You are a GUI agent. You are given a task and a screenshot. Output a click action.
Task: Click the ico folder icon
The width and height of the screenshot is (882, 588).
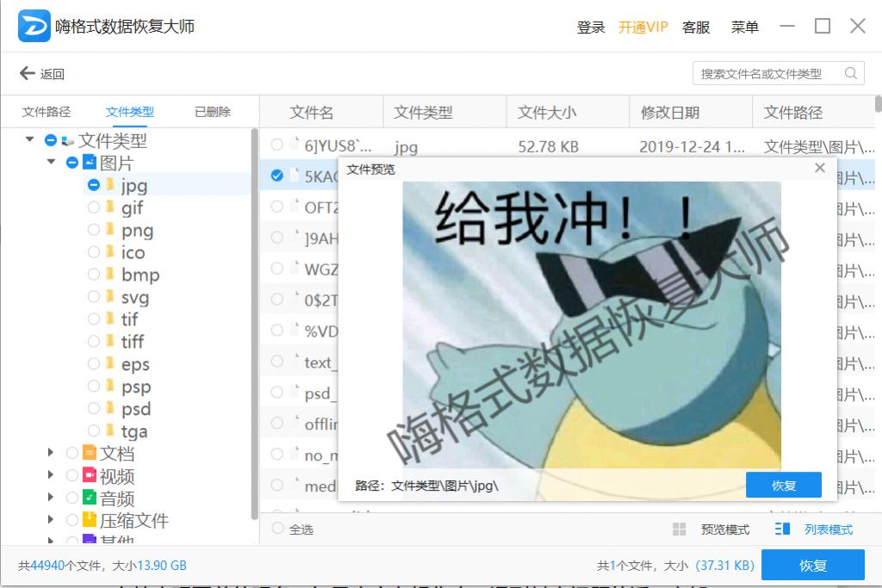[110, 251]
